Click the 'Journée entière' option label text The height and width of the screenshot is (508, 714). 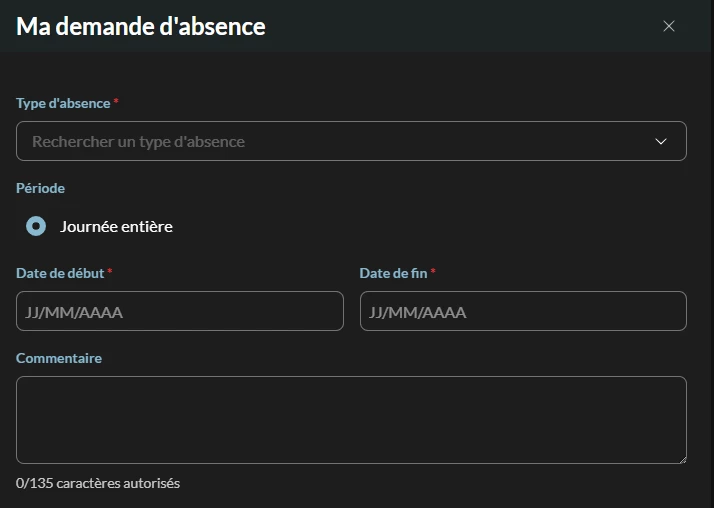click(x=116, y=227)
